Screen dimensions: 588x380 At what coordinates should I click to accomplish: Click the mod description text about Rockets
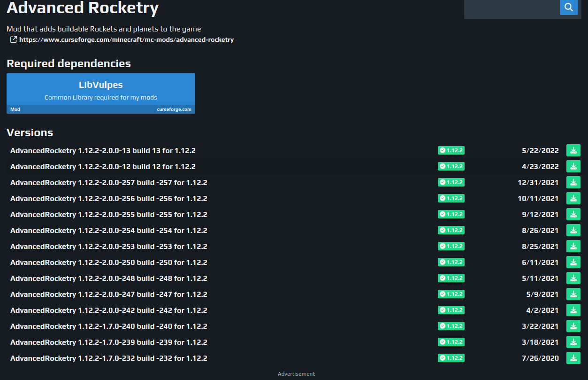[104, 29]
